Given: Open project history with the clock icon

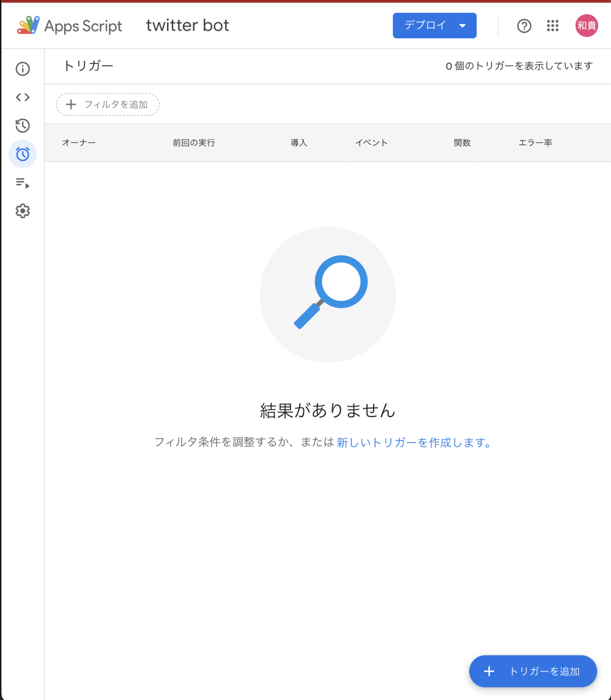Looking at the screenshot, I should coord(22,126).
